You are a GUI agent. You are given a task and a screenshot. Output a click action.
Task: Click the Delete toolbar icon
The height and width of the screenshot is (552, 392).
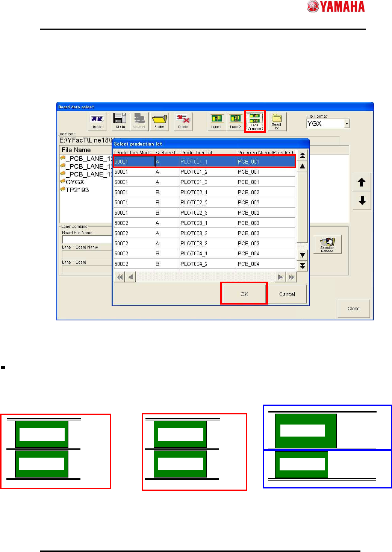pos(183,121)
